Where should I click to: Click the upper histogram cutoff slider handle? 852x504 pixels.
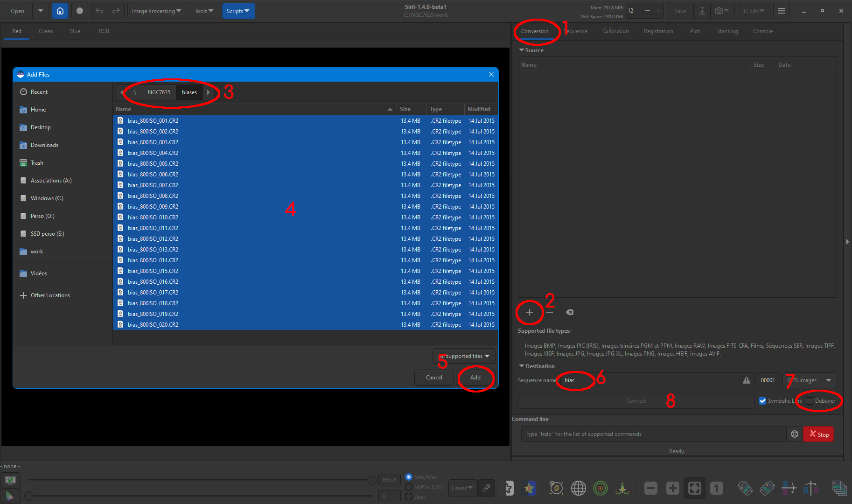(372, 480)
